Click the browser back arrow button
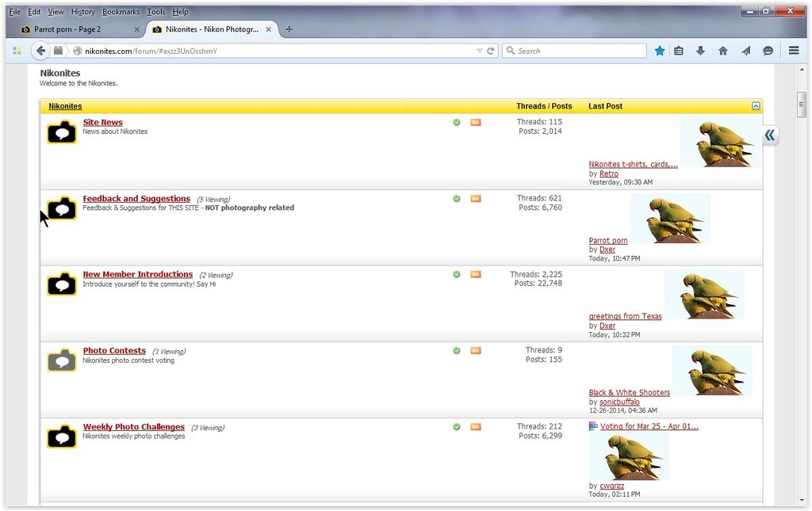The image size is (812, 511). [x=40, y=51]
